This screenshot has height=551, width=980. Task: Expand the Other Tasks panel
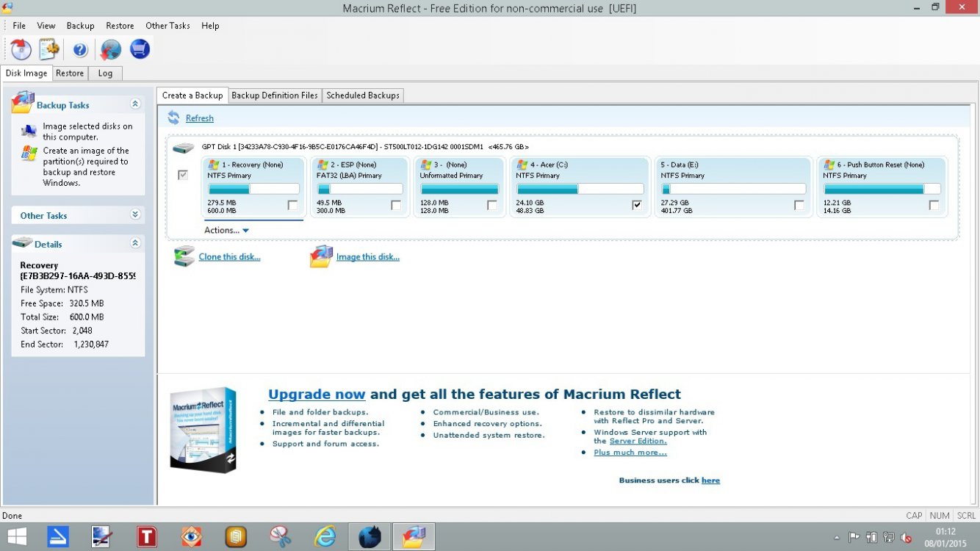tap(135, 215)
